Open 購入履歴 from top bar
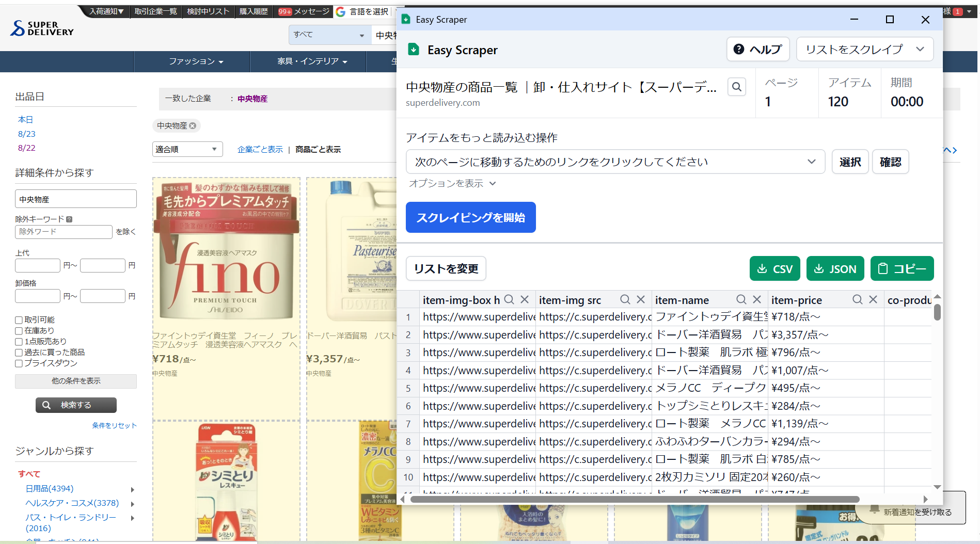This screenshot has height=544, width=980. 254,11
